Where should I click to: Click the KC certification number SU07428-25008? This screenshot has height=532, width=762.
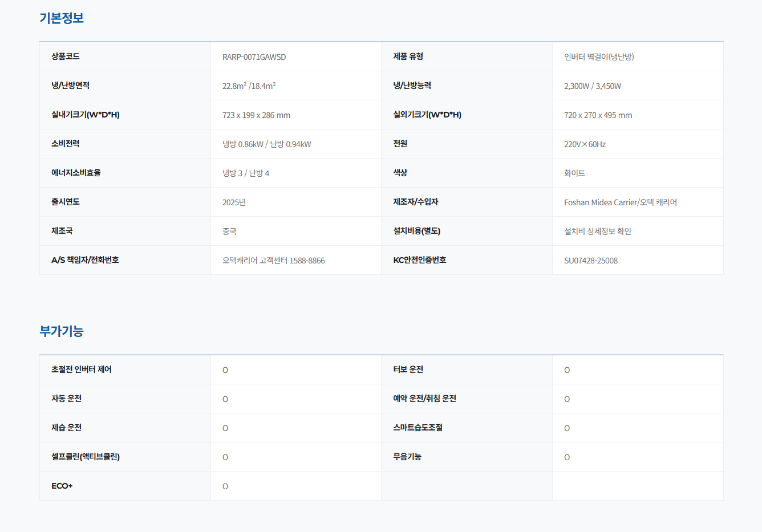coord(590,261)
